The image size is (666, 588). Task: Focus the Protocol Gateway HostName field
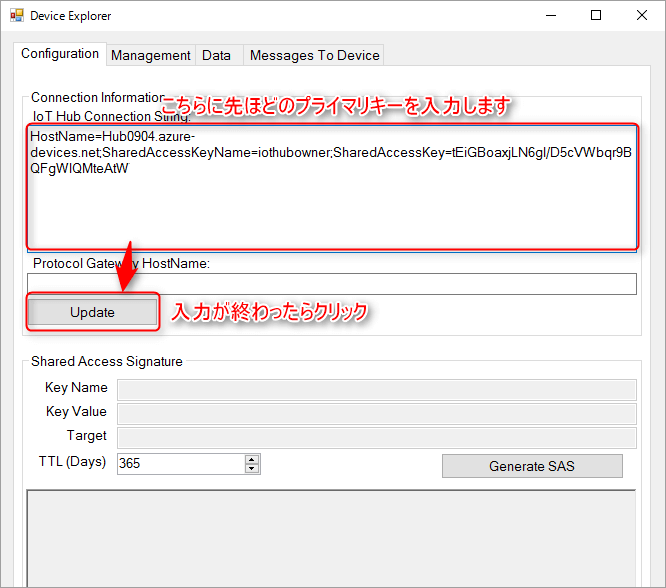[x=330, y=284]
